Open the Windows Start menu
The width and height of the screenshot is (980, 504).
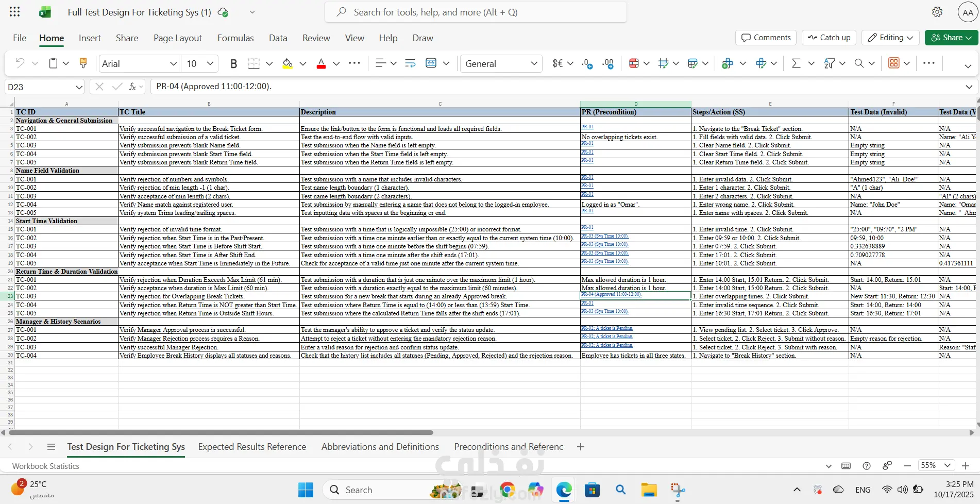pos(306,490)
